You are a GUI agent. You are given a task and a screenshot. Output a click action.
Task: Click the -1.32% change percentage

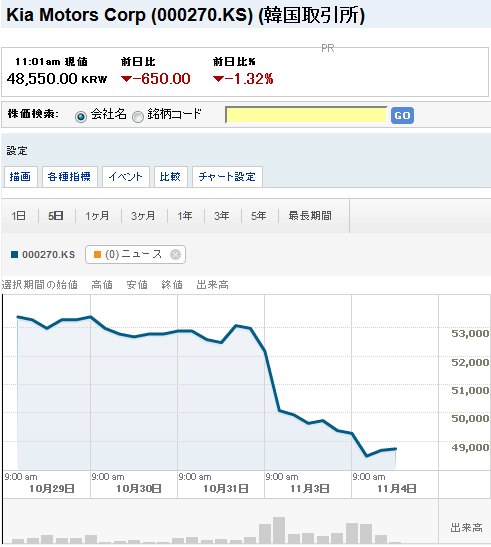(x=243, y=79)
